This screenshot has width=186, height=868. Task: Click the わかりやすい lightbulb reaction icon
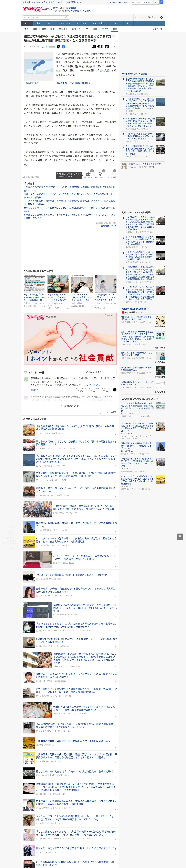[100, 174]
